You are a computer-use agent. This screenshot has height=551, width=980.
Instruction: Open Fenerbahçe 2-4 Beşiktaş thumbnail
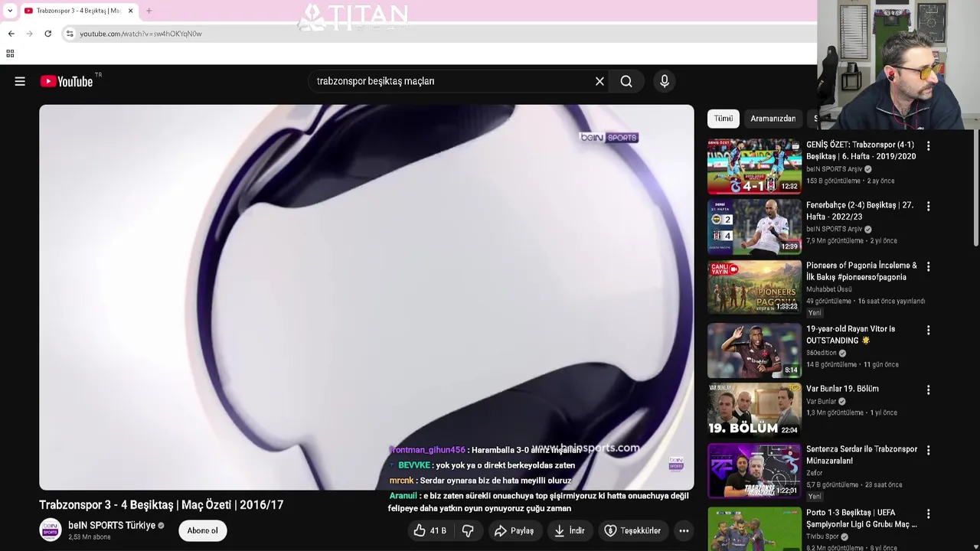pos(754,227)
